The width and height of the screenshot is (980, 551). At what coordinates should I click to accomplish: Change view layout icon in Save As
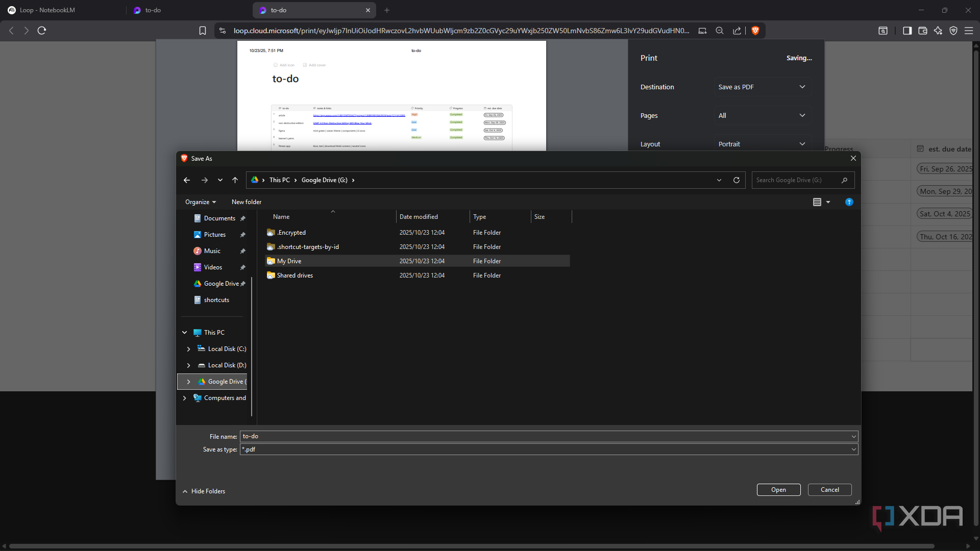tap(817, 202)
